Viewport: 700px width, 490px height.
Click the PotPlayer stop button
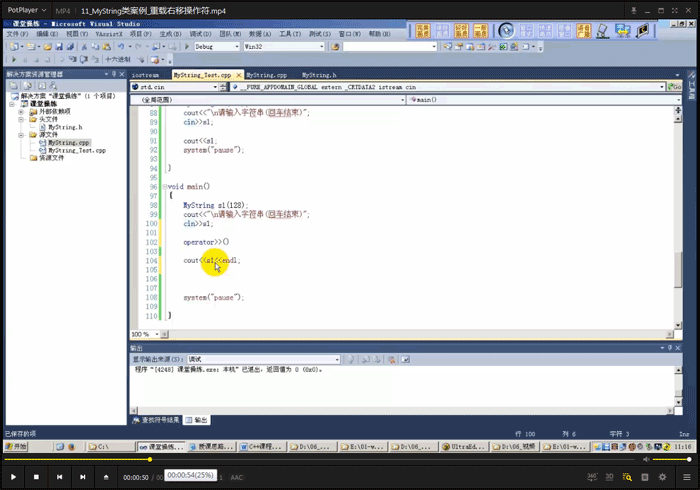click(x=36, y=477)
